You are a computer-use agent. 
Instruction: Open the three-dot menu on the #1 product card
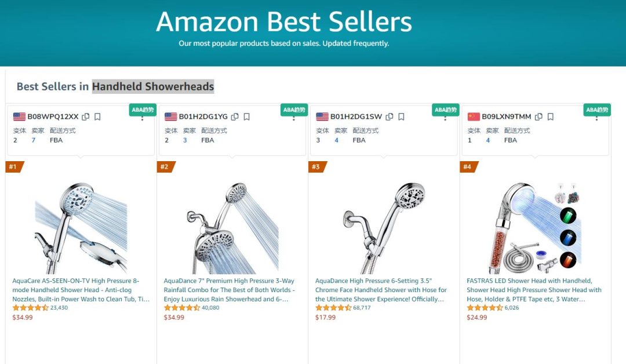142,119
